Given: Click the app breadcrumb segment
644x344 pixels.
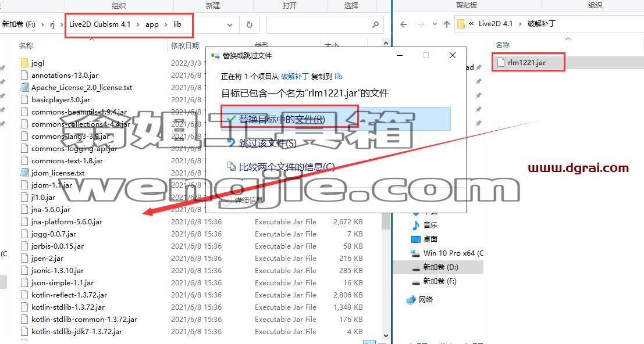Looking at the screenshot, I should [x=152, y=24].
